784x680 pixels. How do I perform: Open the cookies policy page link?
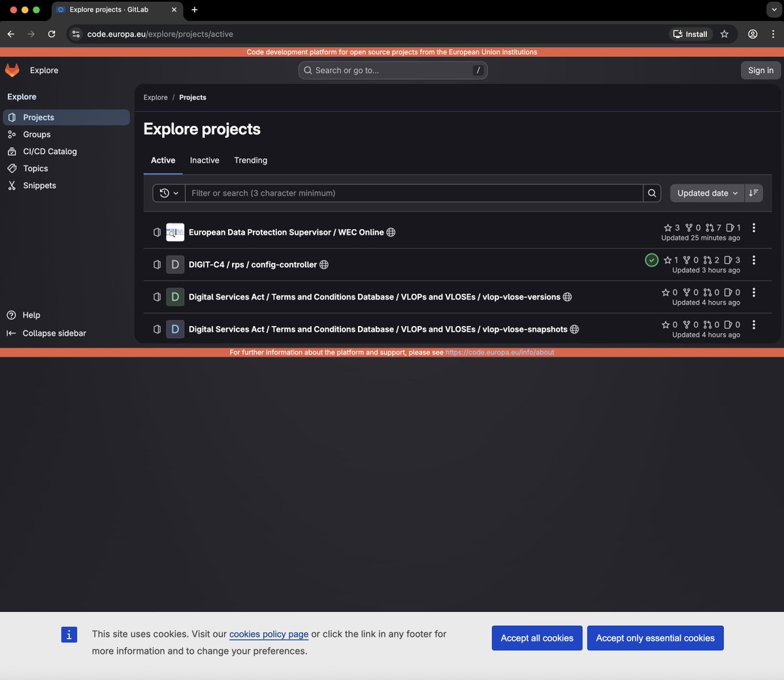pyautogui.click(x=269, y=634)
